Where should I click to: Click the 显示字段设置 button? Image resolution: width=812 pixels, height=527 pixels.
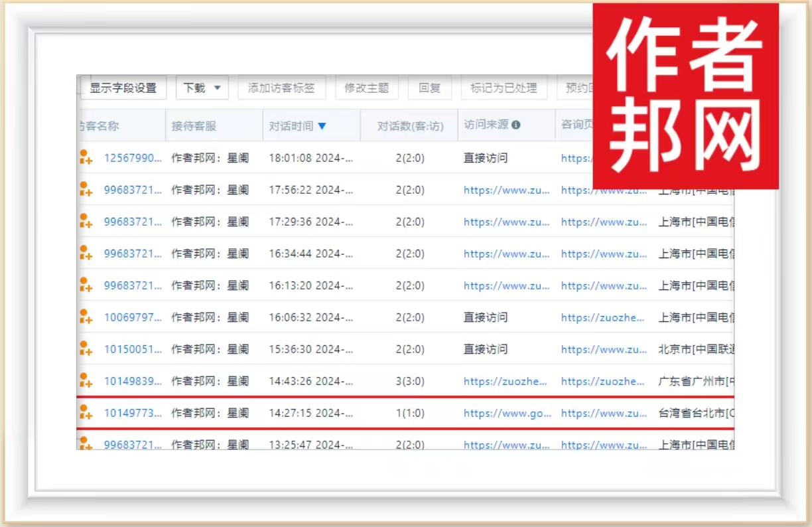pyautogui.click(x=123, y=88)
